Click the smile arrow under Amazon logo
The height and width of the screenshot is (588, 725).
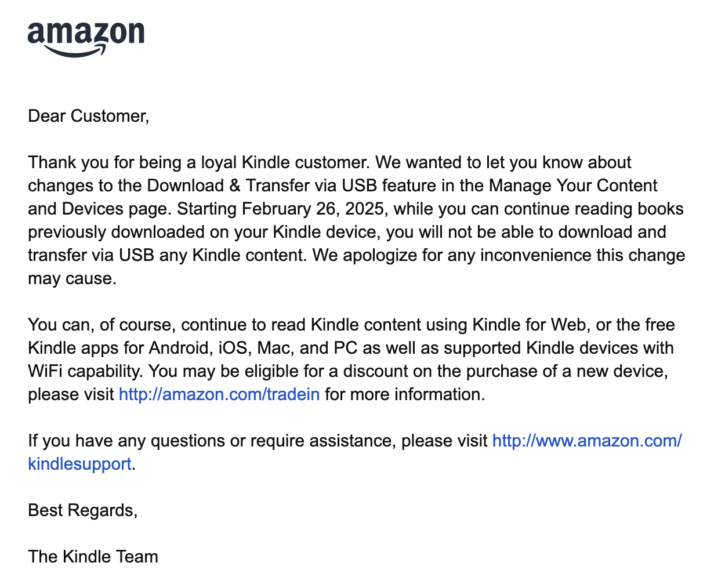(x=75, y=52)
